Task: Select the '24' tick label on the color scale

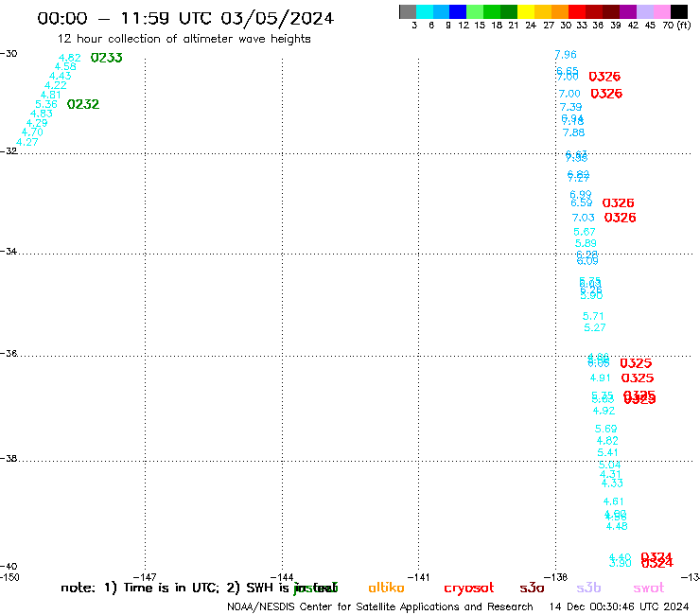Action: [531, 26]
